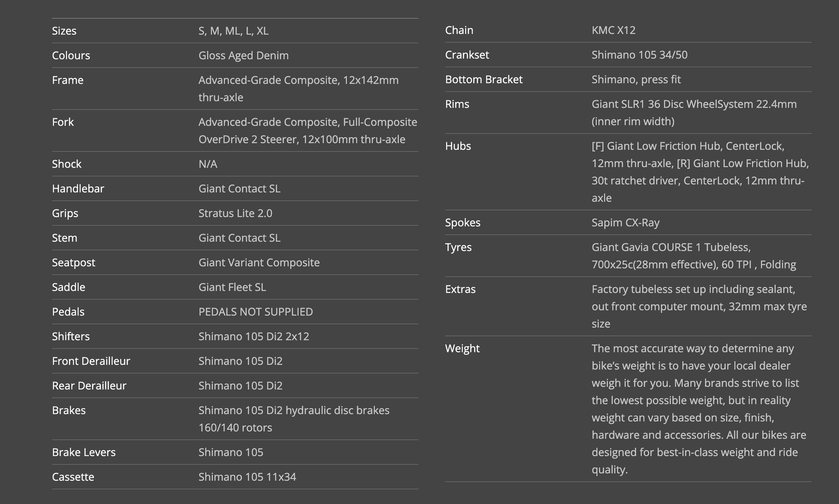Click the Handlebar row's Giant Contact SL
This screenshot has height=504, width=839.
239,189
